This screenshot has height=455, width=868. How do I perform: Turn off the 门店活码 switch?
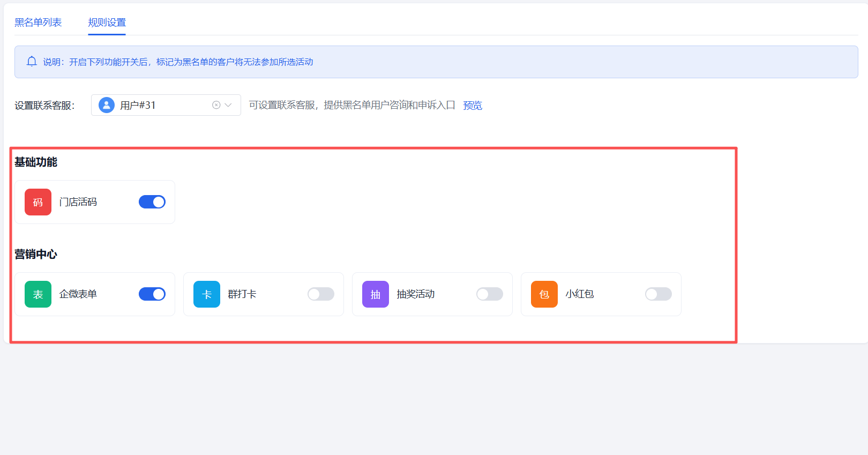tap(152, 202)
